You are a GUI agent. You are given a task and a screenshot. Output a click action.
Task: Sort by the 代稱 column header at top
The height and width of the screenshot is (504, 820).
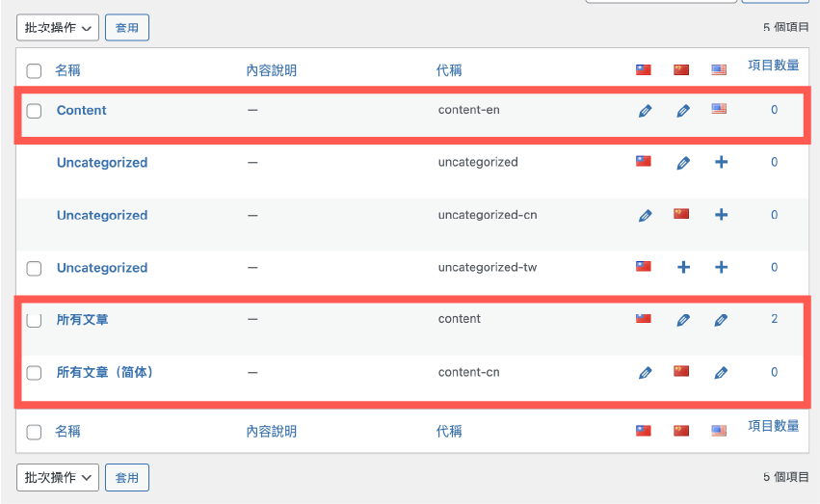449,70
